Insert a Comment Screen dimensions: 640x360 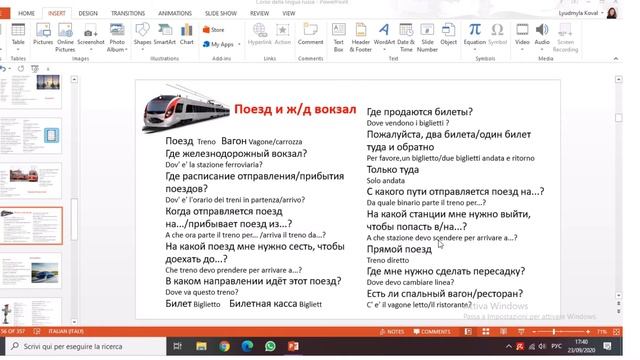(x=310, y=34)
